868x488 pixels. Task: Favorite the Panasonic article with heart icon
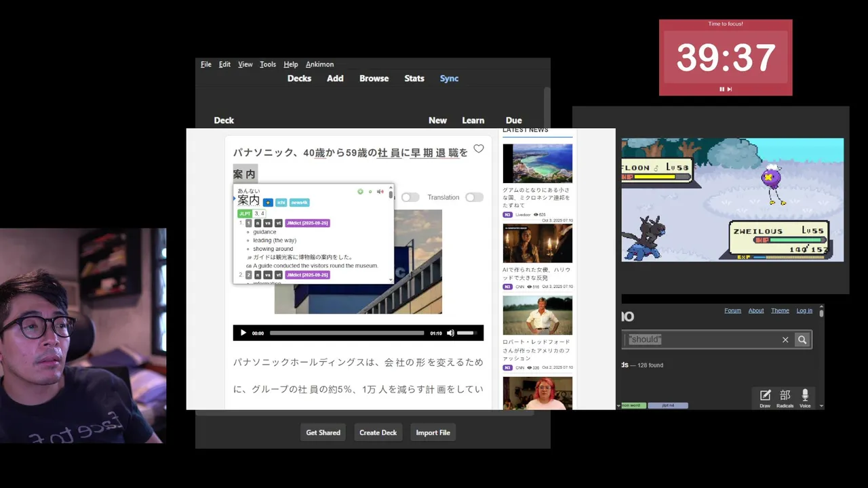479,148
